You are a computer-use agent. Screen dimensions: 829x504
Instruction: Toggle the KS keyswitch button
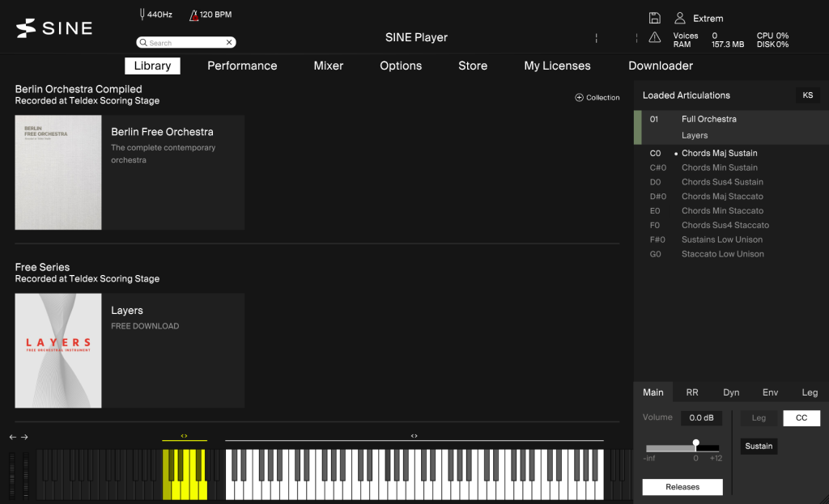(x=807, y=95)
